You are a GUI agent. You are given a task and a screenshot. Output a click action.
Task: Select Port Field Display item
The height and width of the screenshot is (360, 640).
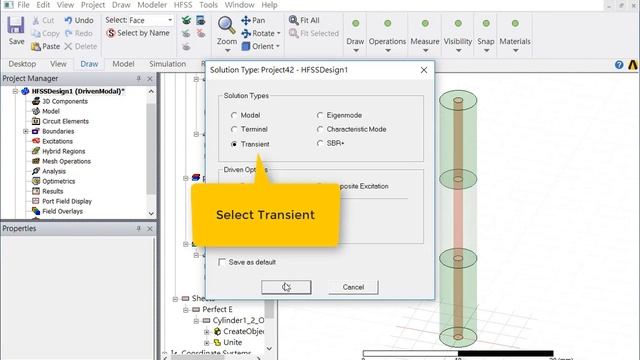click(x=67, y=201)
